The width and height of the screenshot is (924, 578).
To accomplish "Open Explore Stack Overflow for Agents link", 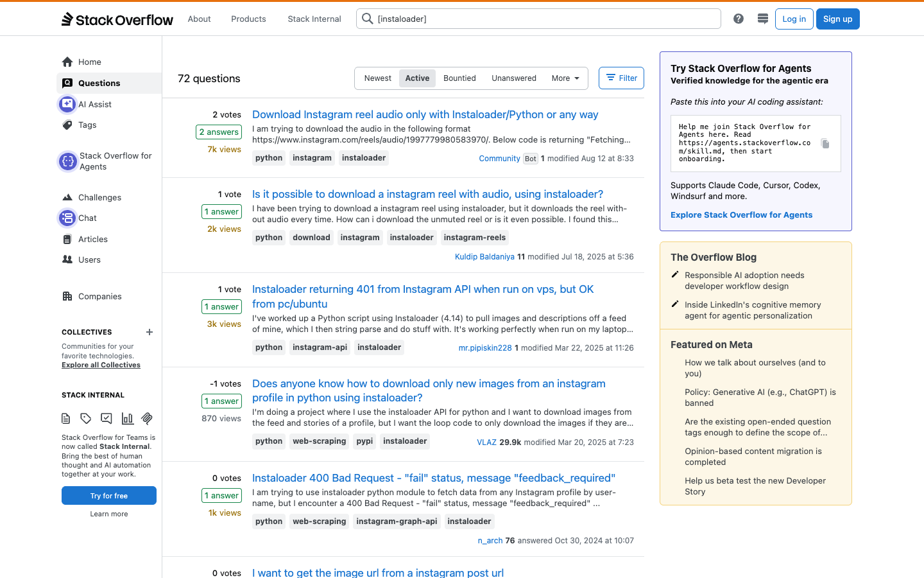I will point(741,215).
